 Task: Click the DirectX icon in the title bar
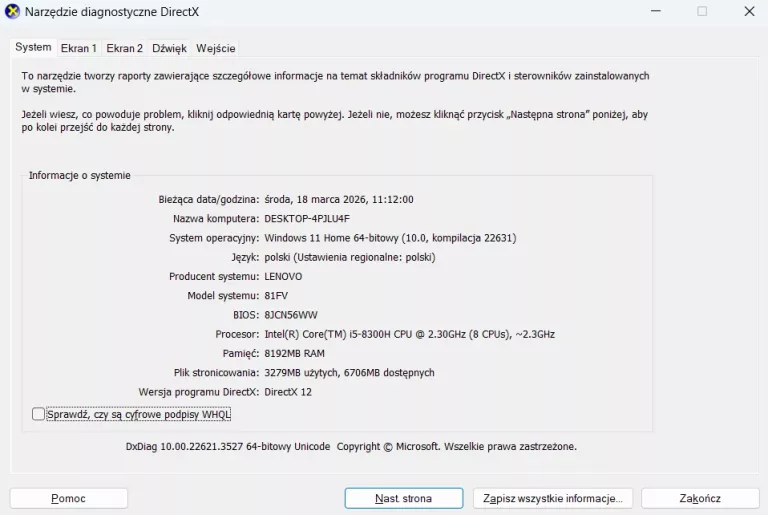(x=13, y=12)
